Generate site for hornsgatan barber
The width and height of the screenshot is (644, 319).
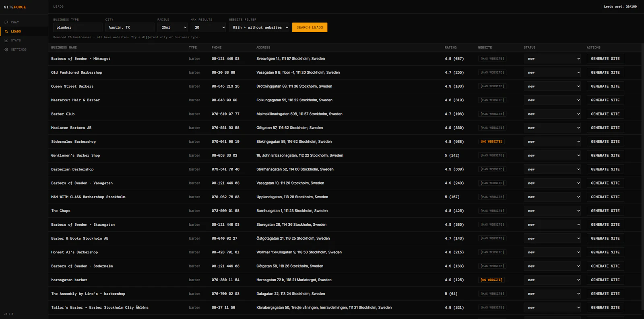(605, 280)
